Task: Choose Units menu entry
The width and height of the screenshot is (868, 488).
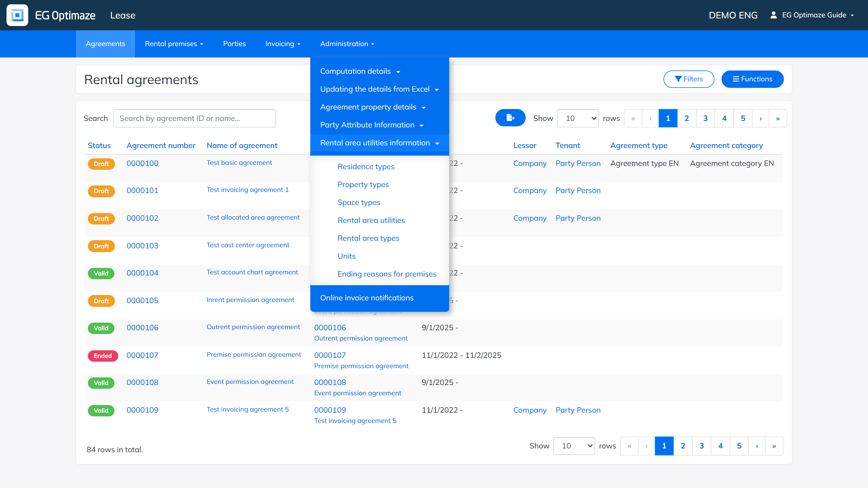Action: pos(346,256)
